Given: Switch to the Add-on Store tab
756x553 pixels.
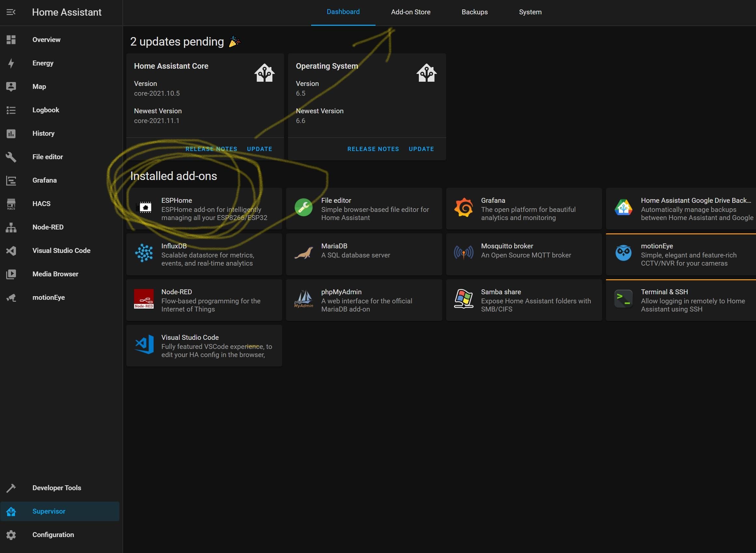Looking at the screenshot, I should click(410, 12).
